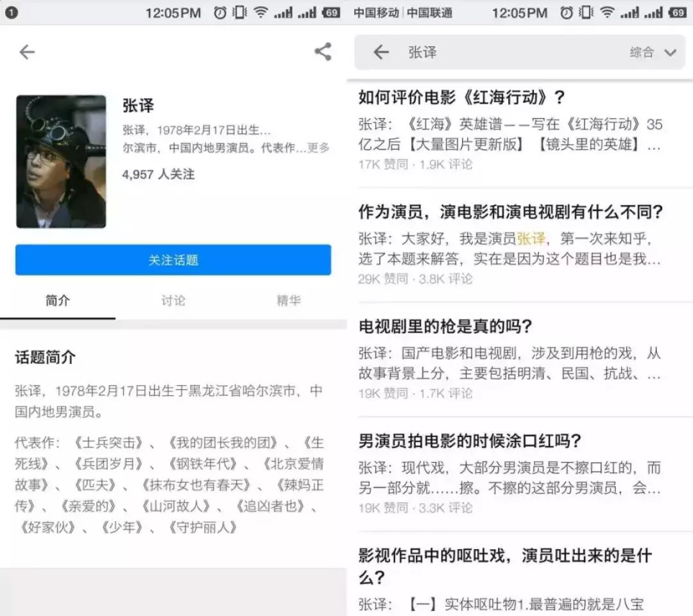Viewport: 693px width, 616px height.
Task: Tap 17K 赞同 · 1.9K 评论 stats
Action: pyautogui.click(x=415, y=165)
